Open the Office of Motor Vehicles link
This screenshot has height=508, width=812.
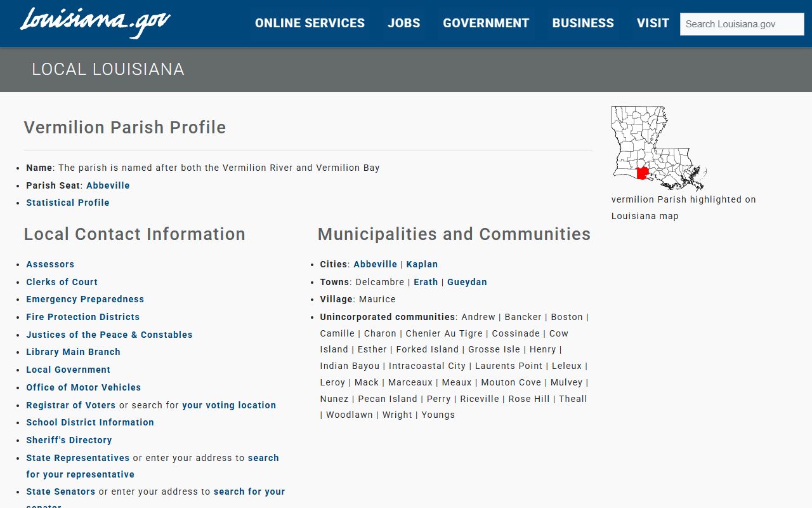click(83, 387)
